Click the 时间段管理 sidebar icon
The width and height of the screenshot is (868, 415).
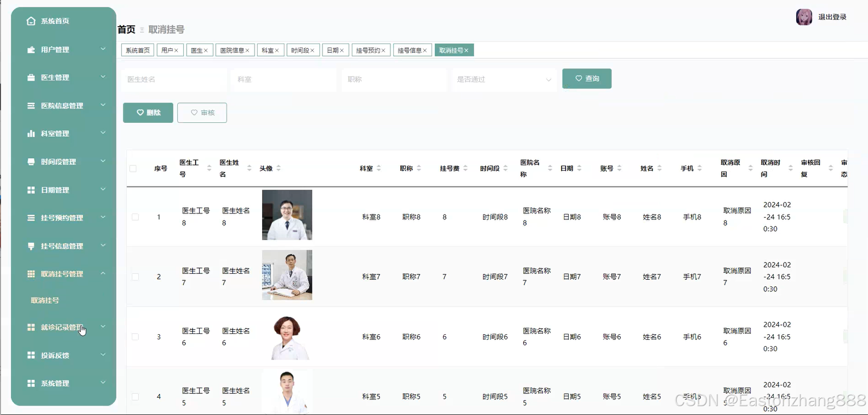pyautogui.click(x=31, y=162)
